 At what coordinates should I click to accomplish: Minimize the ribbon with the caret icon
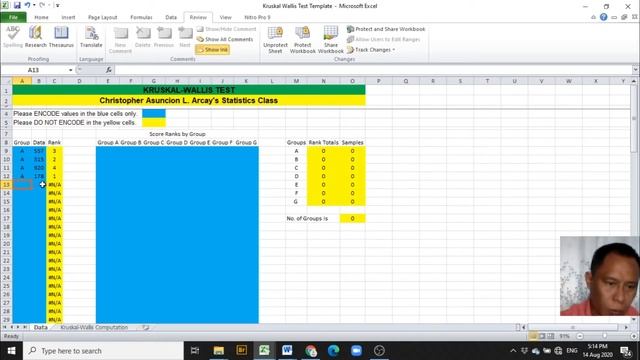pos(593,17)
